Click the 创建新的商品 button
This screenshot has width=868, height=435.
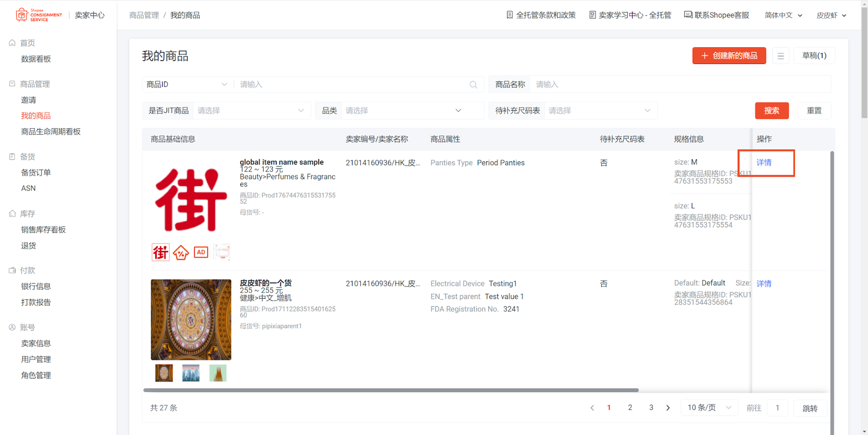coord(729,56)
